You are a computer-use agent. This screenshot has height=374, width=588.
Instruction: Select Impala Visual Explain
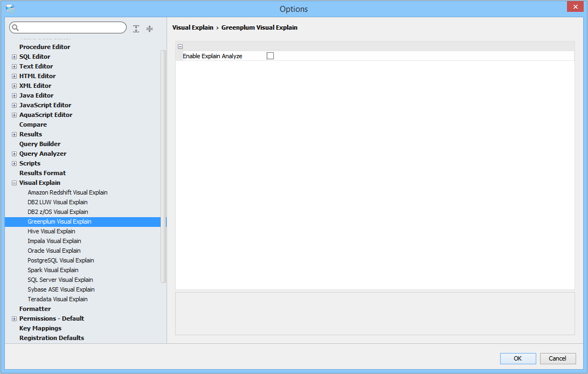pos(54,241)
